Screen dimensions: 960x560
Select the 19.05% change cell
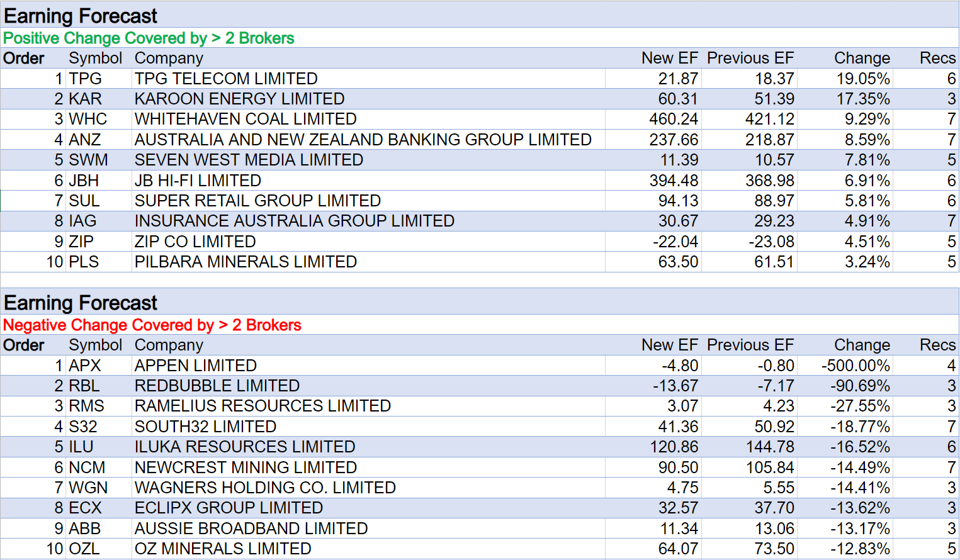862,79
